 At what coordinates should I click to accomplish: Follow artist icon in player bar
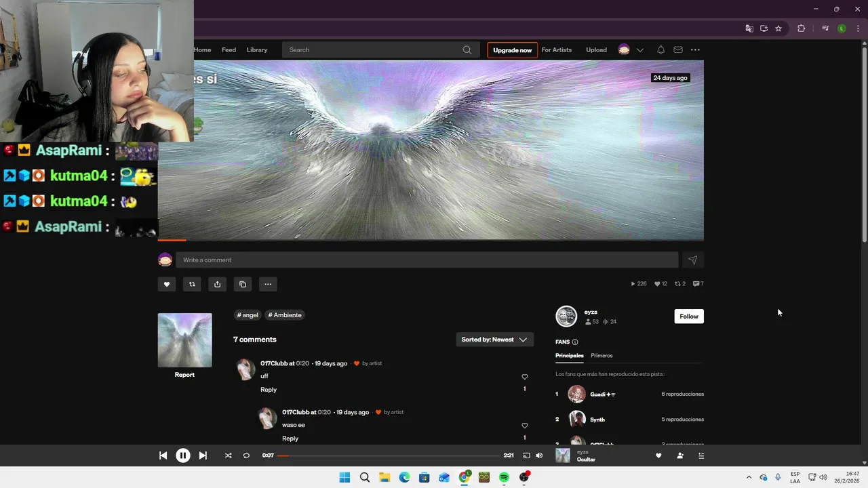(680, 455)
